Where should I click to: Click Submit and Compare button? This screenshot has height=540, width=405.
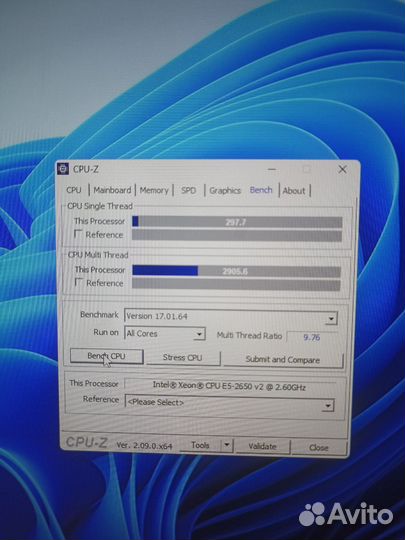pyautogui.click(x=283, y=360)
